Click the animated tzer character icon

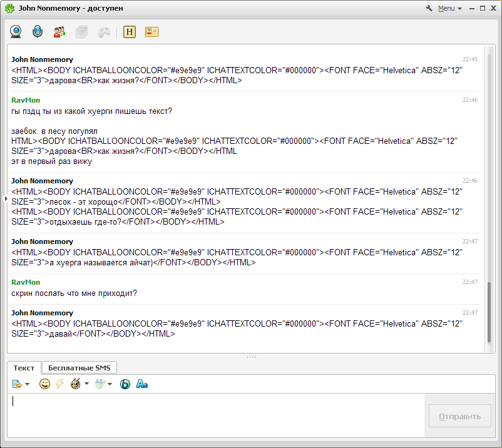click(76, 384)
